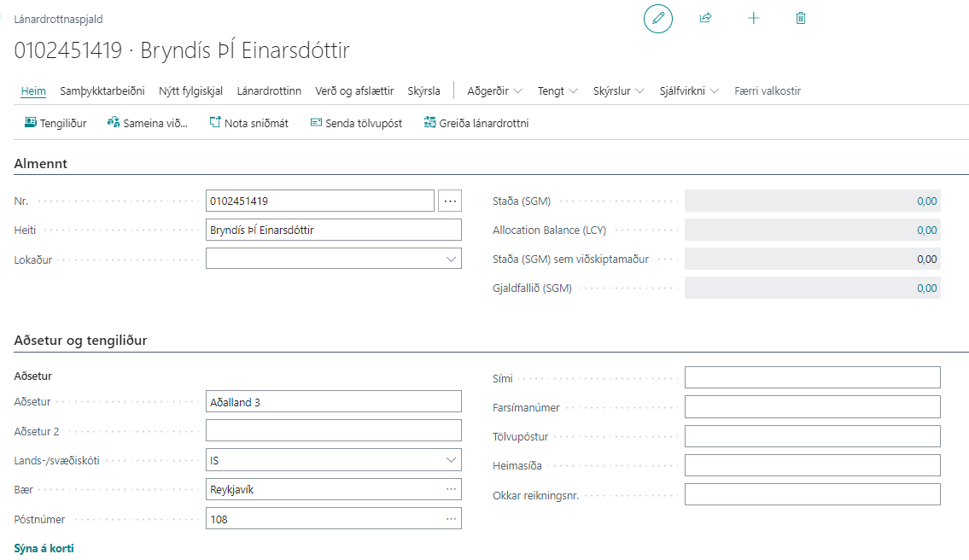Open lookup in the Póstnúmer field
Screen dimensions: 969x560
point(451,518)
